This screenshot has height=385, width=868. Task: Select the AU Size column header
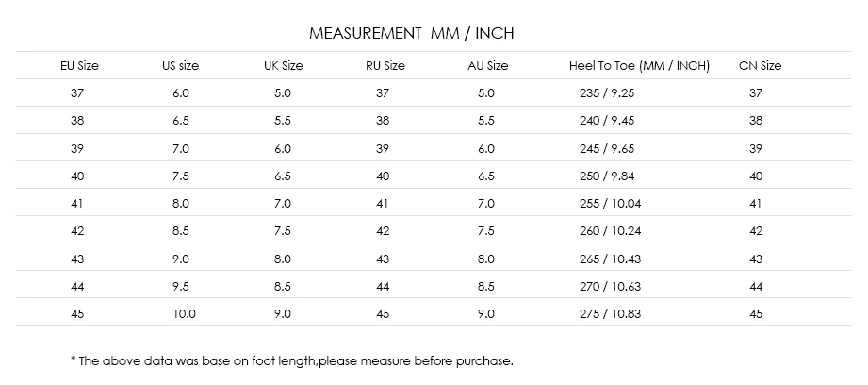(487, 65)
